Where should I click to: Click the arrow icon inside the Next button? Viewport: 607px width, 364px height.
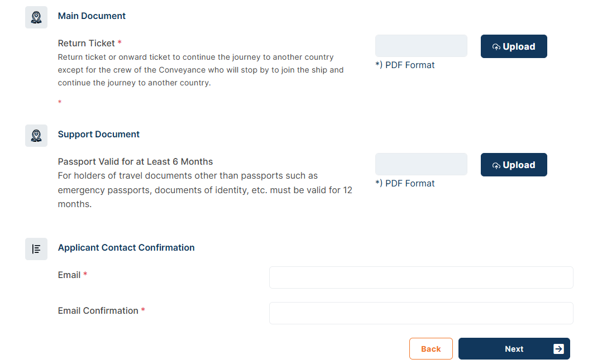coord(558,348)
